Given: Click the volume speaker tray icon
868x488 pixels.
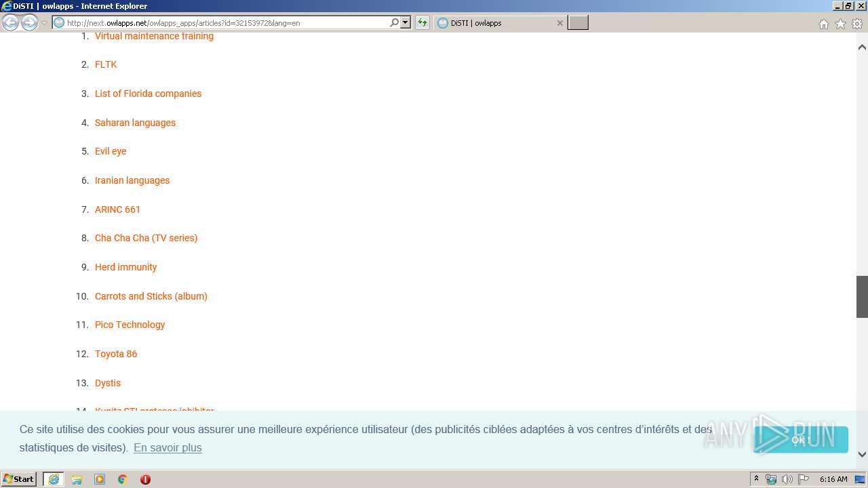Looking at the screenshot, I should [x=787, y=479].
